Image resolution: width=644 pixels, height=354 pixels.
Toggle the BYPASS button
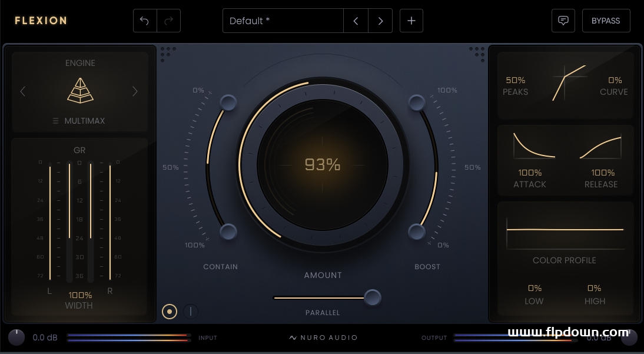pyautogui.click(x=606, y=21)
